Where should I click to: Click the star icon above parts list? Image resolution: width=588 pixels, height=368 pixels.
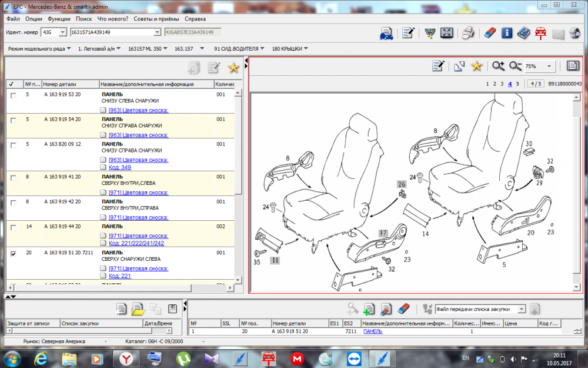click(233, 68)
